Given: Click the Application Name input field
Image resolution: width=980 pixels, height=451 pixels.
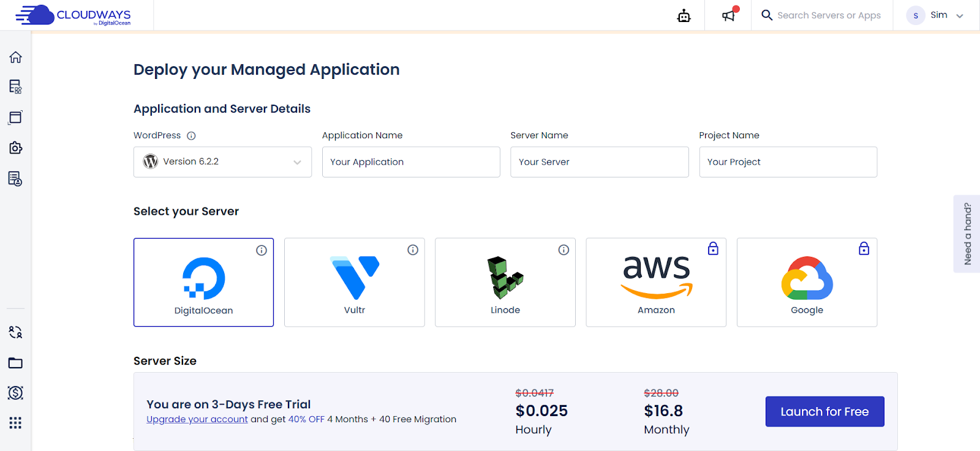Looking at the screenshot, I should point(411,162).
